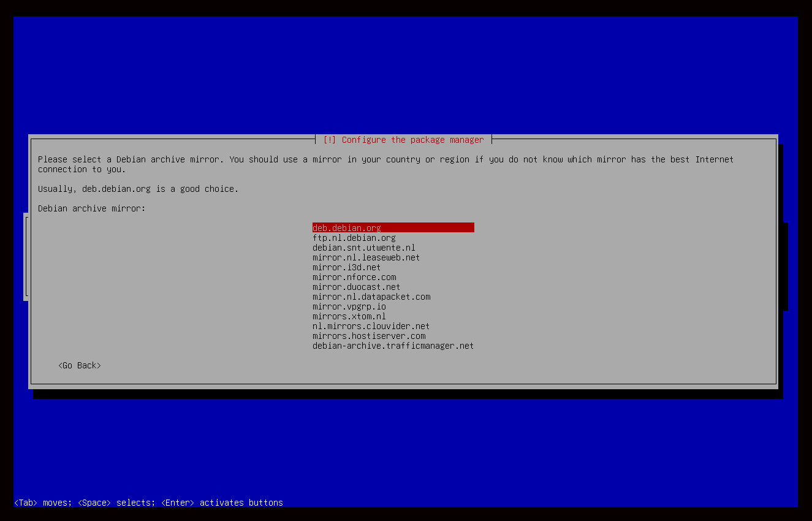The image size is (812, 521).
Task: Click the "Configure the package manager" dialog title
Action: click(412, 140)
